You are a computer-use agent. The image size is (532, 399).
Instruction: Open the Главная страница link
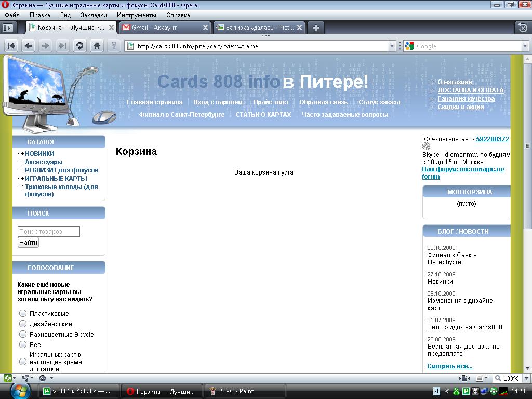155,102
